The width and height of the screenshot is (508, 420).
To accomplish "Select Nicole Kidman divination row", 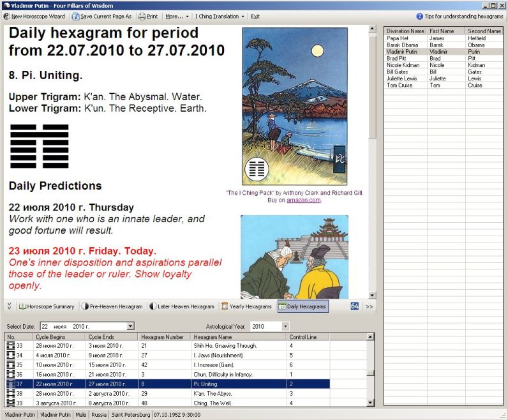I will coord(443,65).
